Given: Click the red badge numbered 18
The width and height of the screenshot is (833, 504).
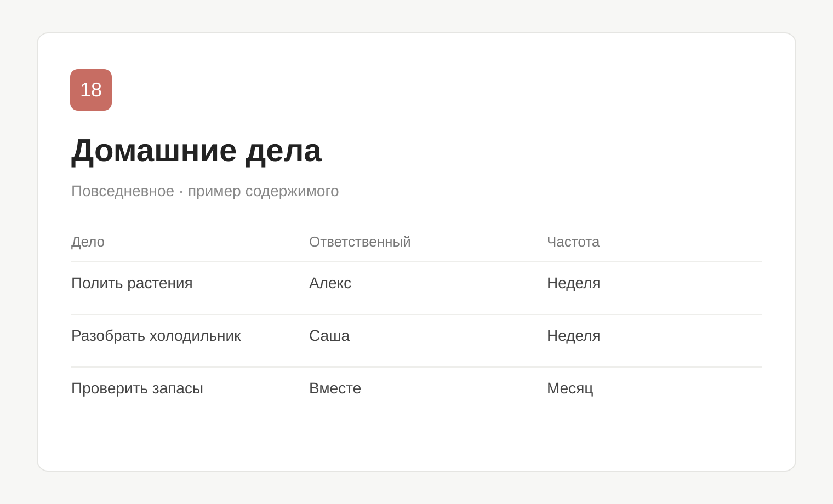Looking at the screenshot, I should [x=91, y=90].
